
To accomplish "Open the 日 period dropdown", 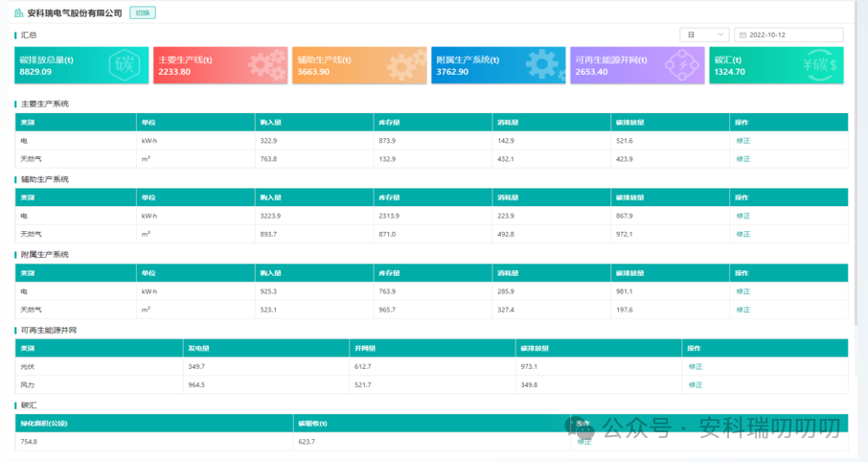I will (x=705, y=35).
